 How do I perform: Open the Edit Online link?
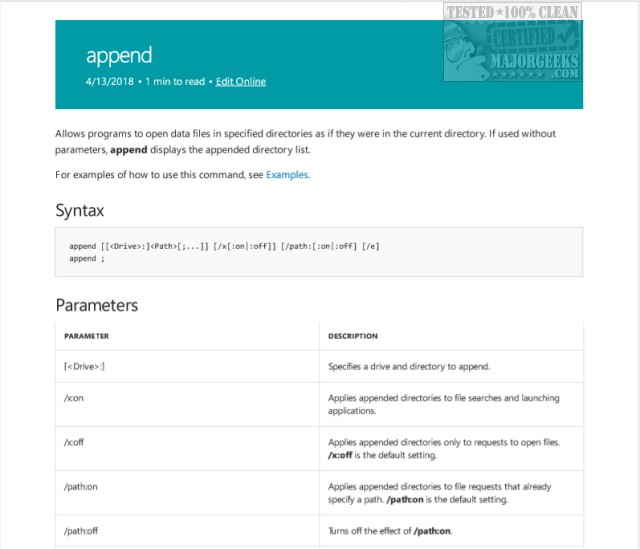pyautogui.click(x=241, y=81)
